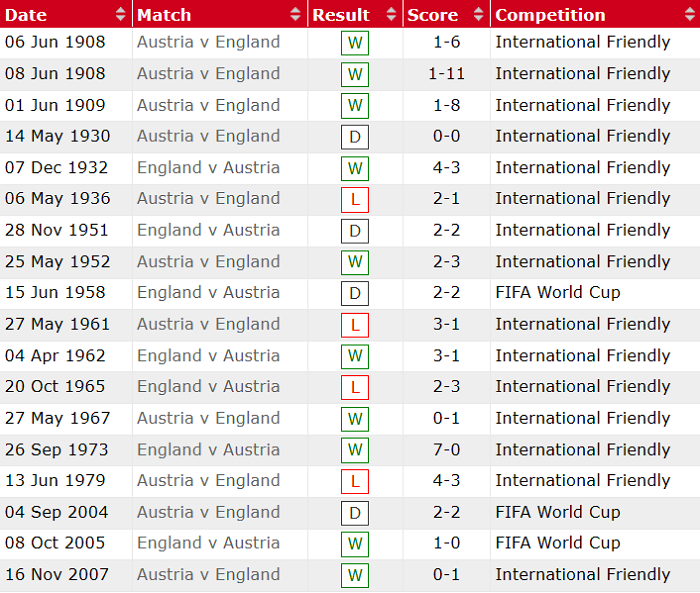700x593 pixels.
Task: Click the Date column sort arrows
Action: coord(121,15)
